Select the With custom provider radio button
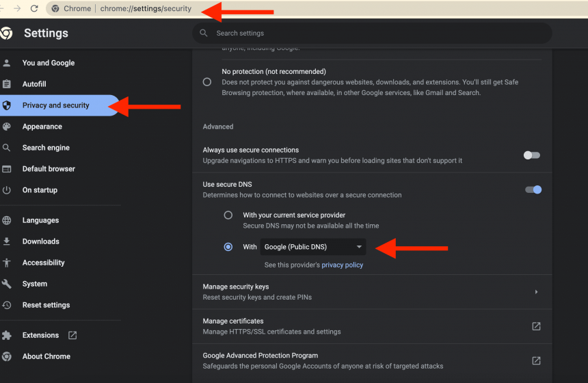 [228, 247]
